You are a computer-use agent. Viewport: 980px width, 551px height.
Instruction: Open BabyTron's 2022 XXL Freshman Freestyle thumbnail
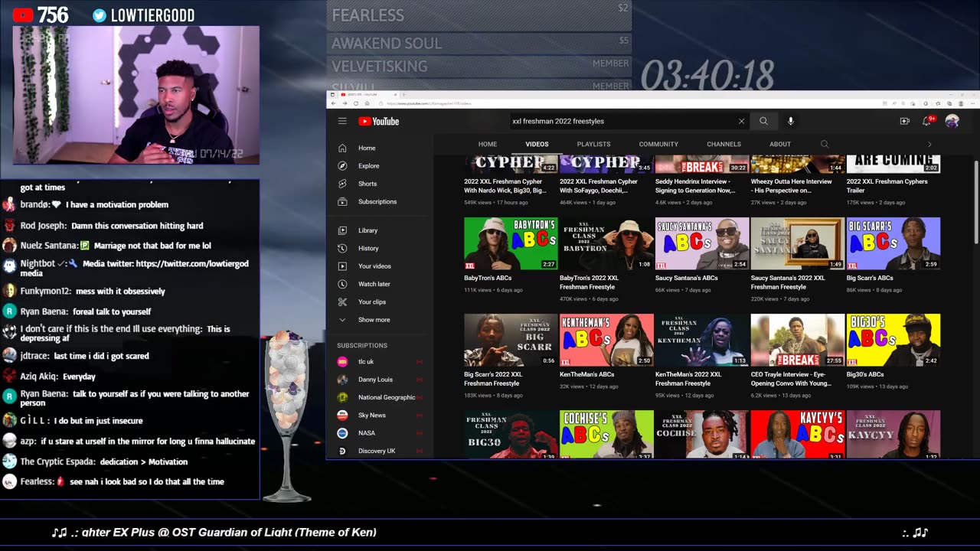pos(606,243)
